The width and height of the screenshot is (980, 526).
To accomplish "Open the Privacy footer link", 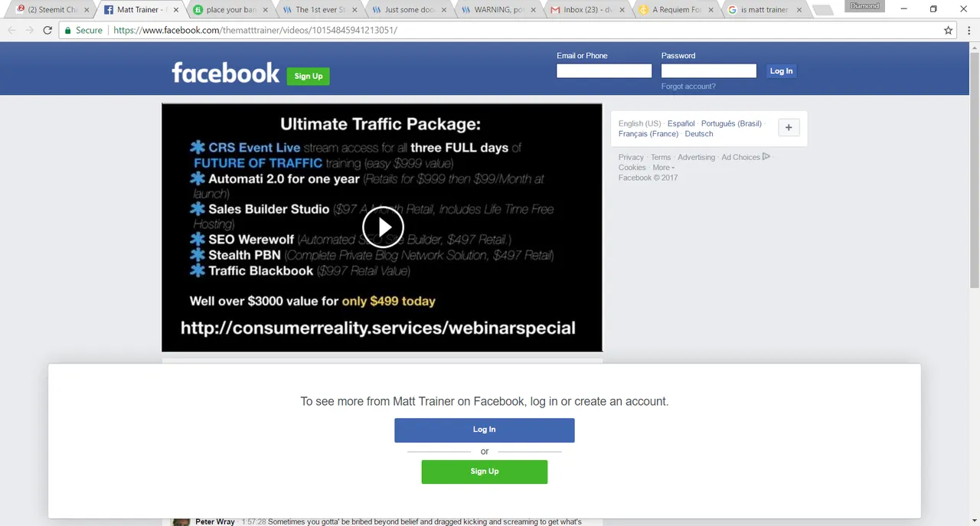I will [631, 157].
